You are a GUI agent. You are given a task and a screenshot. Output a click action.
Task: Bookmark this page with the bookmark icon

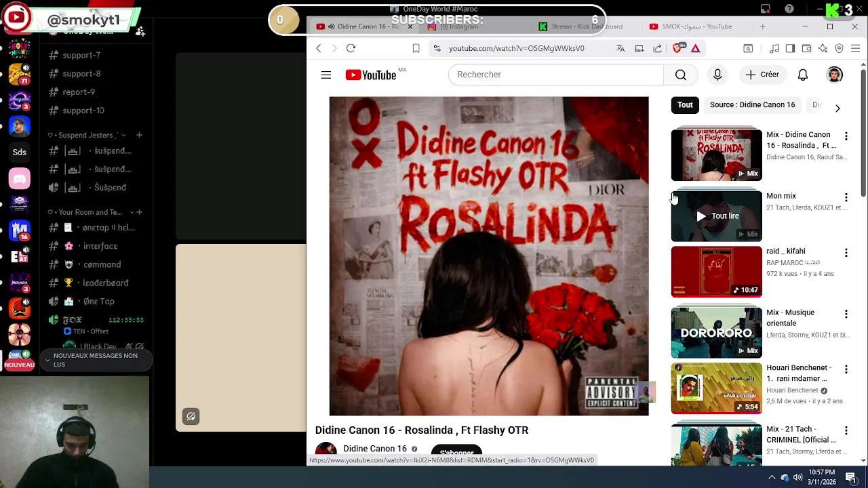click(x=416, y=48)
